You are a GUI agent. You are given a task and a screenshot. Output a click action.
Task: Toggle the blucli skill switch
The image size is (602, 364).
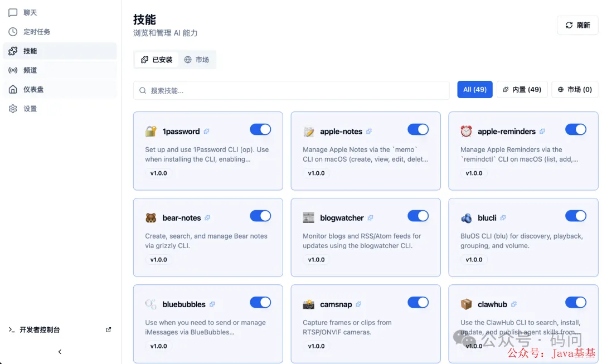point(575,216)
